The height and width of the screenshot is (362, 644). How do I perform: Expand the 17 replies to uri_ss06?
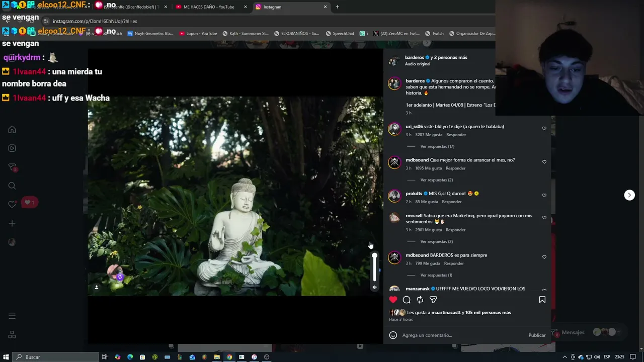coord(437,146)
